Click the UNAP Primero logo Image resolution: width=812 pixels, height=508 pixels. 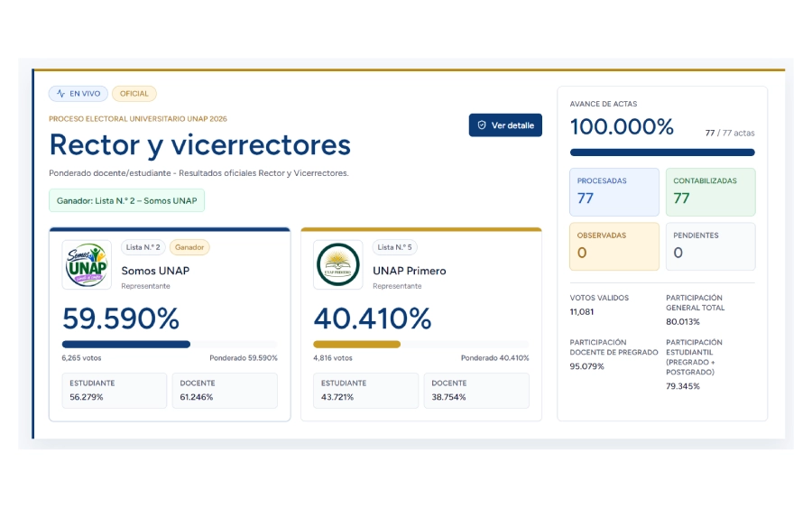pyautogui.click(x=338, y=264)
